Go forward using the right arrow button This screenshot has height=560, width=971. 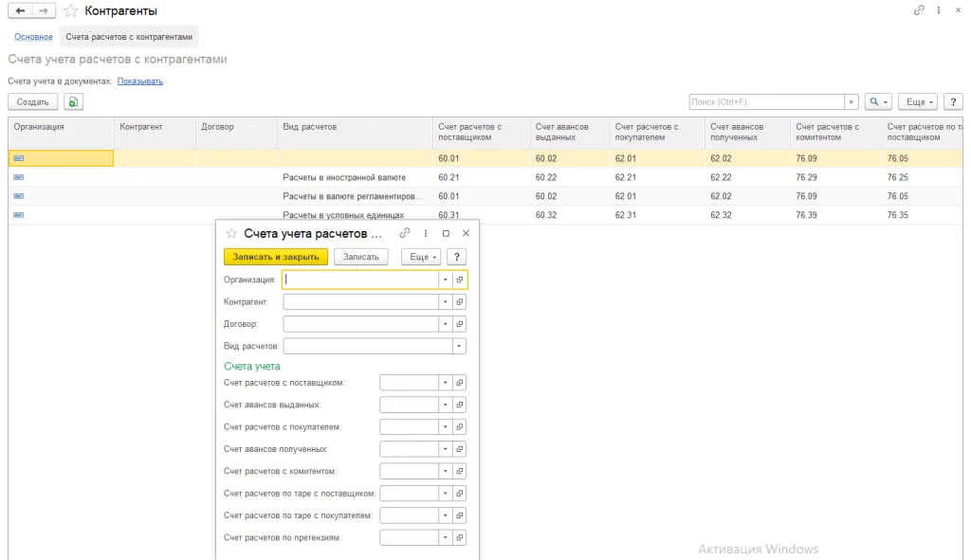(x=44, y=10)
